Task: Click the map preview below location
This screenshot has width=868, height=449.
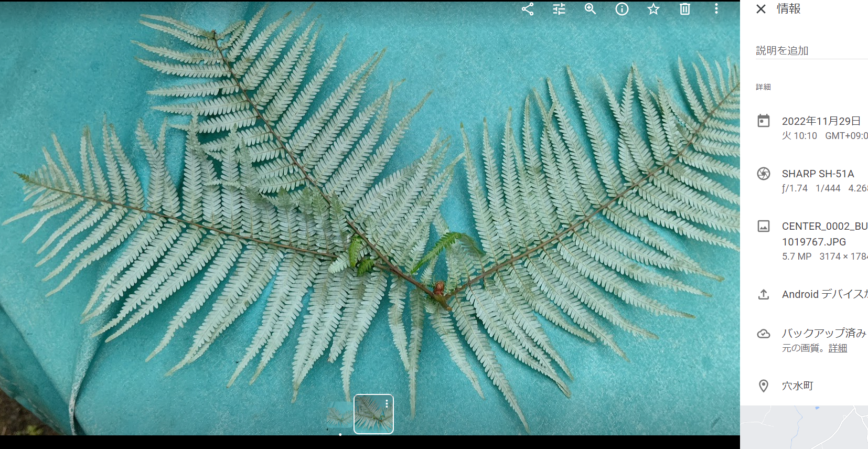Action: point(804,427)
